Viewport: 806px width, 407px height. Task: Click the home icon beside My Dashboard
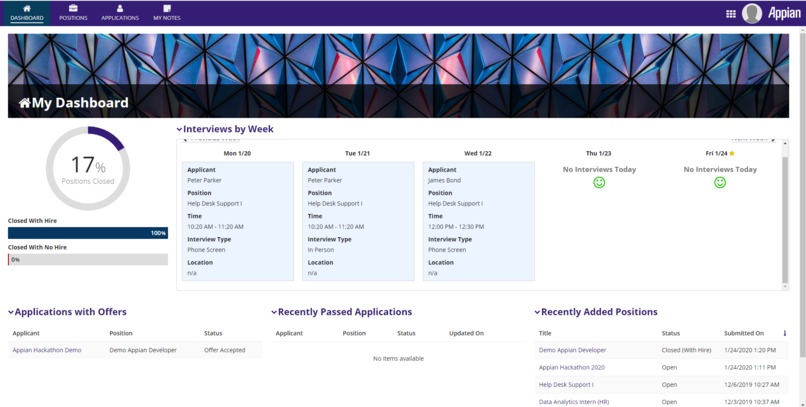[x=25, y=103]
